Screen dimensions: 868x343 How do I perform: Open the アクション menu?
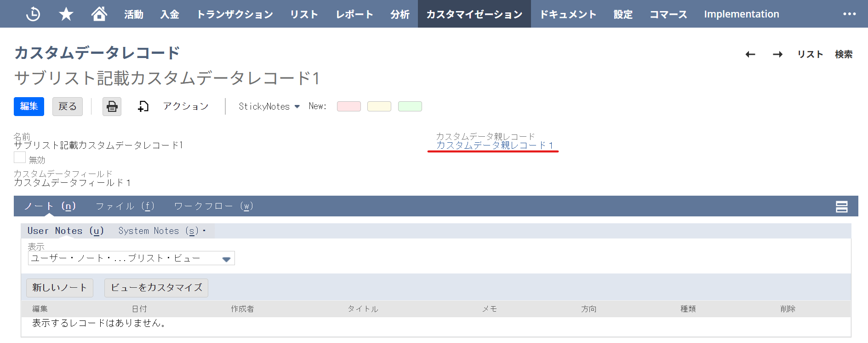tap(186, 106)
